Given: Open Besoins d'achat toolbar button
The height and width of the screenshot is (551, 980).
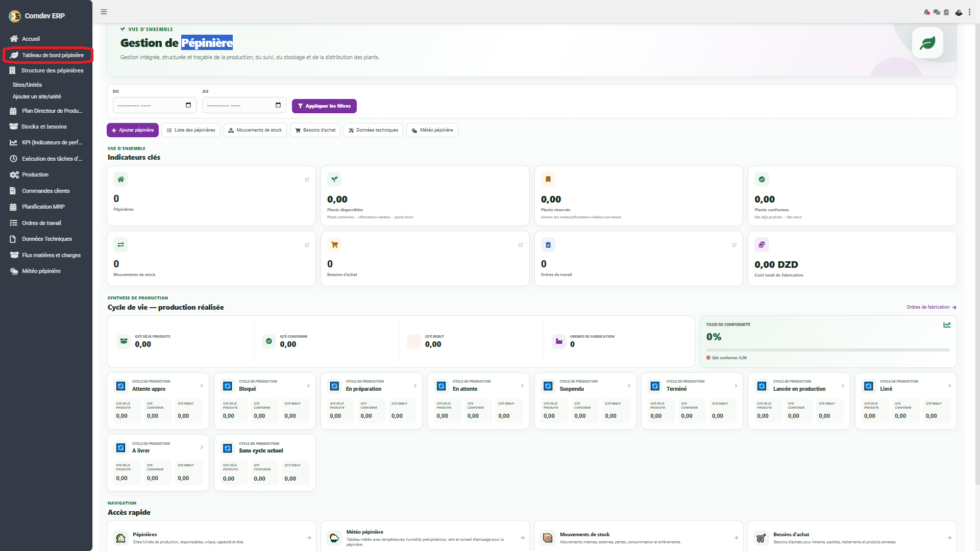Looking at the screenshot, I should click(x=315, y=130).
